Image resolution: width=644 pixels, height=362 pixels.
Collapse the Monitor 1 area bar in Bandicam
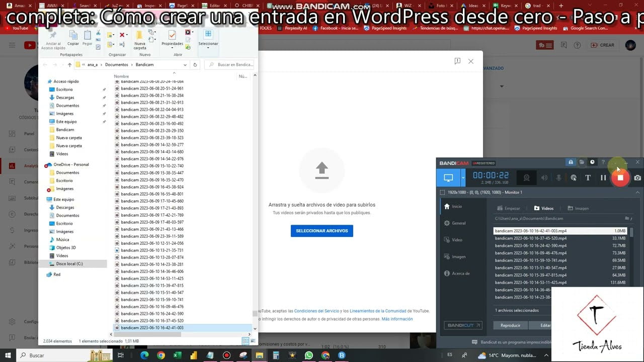638,192
